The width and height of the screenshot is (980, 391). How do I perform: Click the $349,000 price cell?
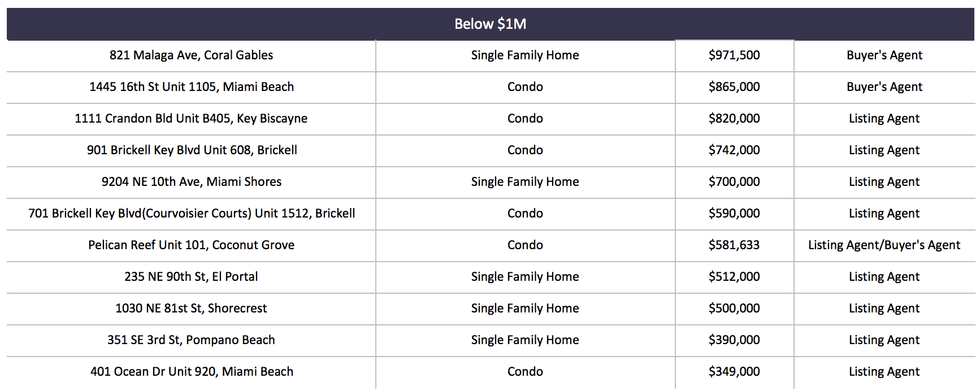[734, 372]
